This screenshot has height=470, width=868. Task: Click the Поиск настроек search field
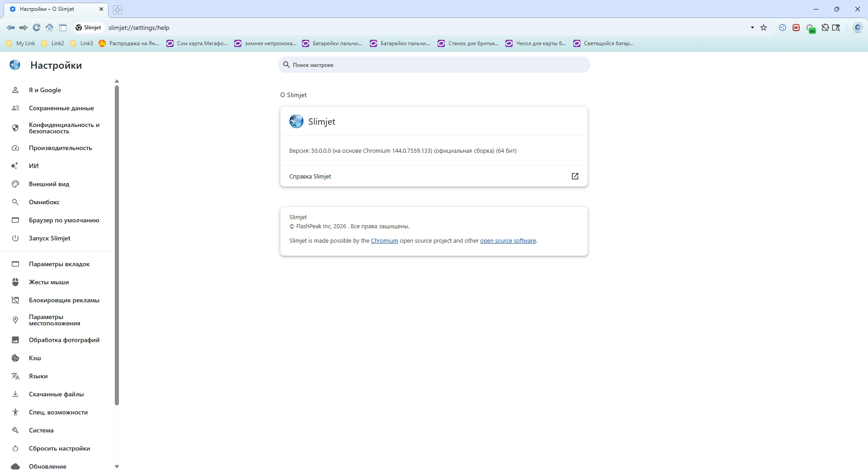pos(434,65)
